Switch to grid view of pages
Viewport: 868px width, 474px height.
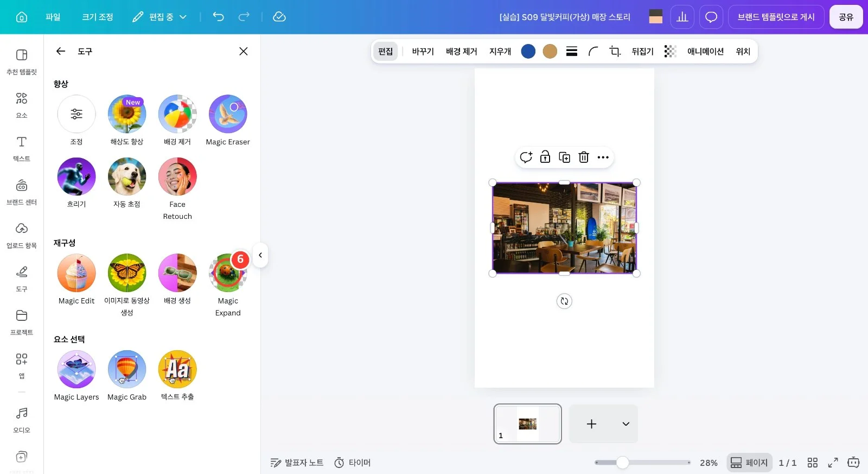(x=813, y=463)
